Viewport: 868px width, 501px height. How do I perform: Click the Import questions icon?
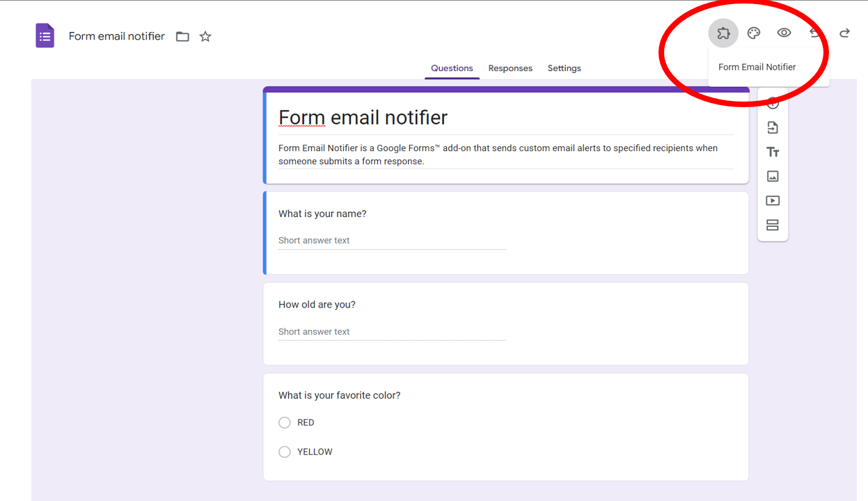click(773, 127)
